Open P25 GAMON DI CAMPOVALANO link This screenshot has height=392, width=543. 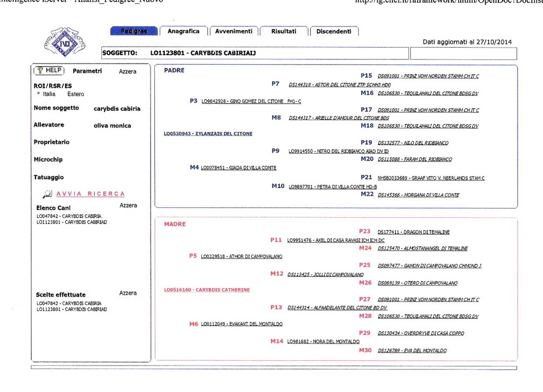click(430, 266)
